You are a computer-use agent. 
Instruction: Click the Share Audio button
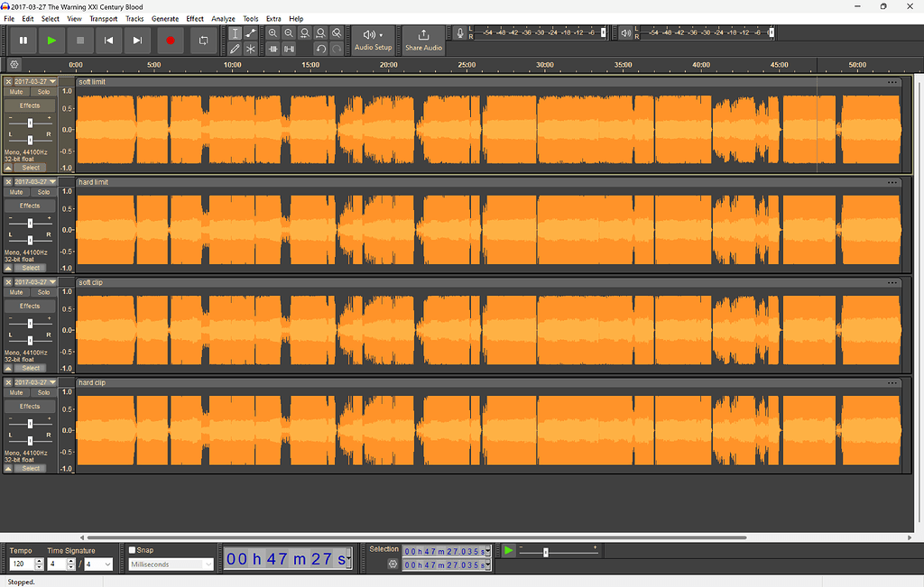pos(422,40)
